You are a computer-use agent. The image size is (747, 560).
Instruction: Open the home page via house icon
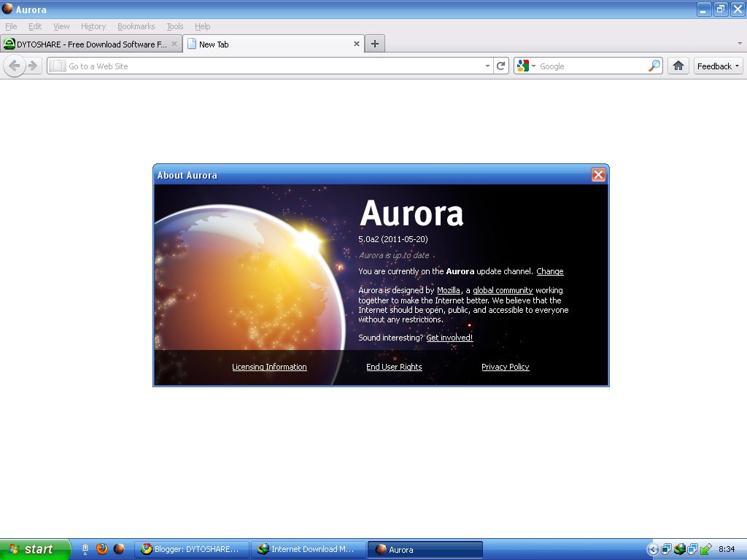[678, 66]
